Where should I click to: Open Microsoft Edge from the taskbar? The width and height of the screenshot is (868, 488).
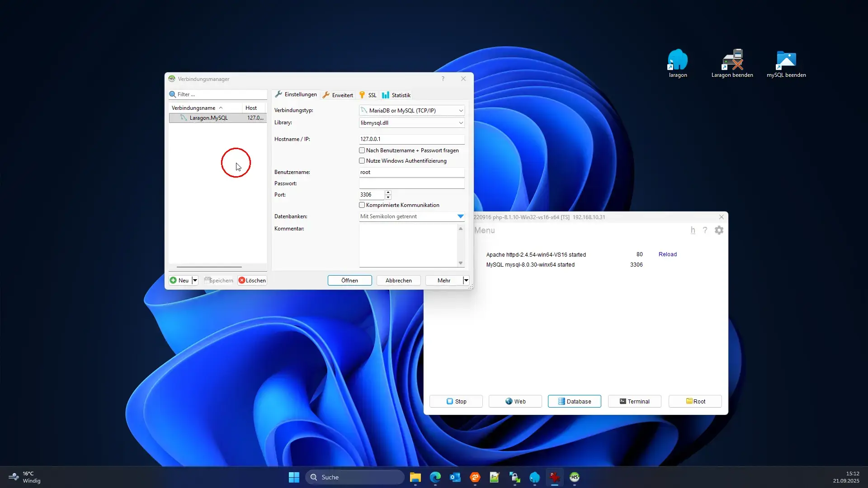435,477
